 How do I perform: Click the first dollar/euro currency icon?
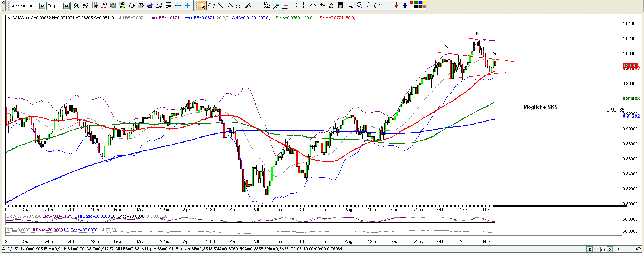[76, 5]
